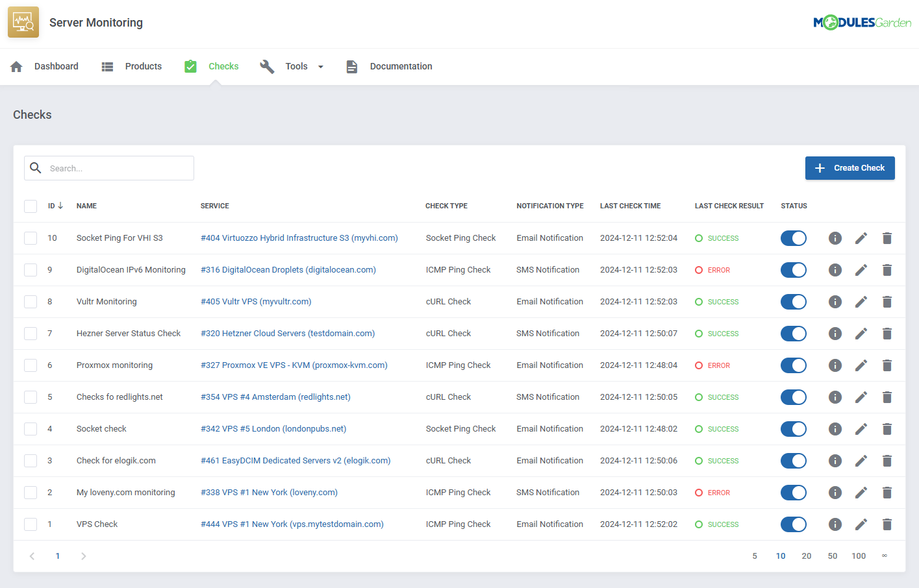The height and width of the screenshot is (588, 919).
Task: Delete the Proxmox monitoring check
Action: pyautogui.click(x=887, y=365)
